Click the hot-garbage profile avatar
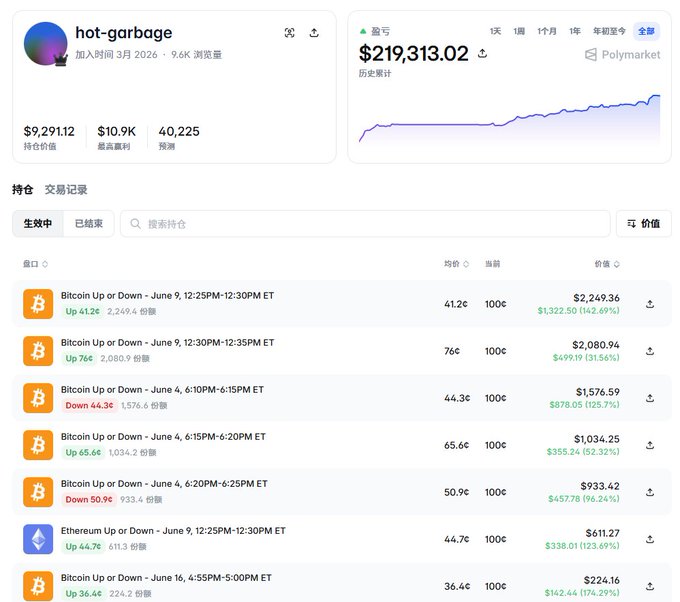This screenshot has width=680, height=602. pyautogui.click(x=46, y=44)
